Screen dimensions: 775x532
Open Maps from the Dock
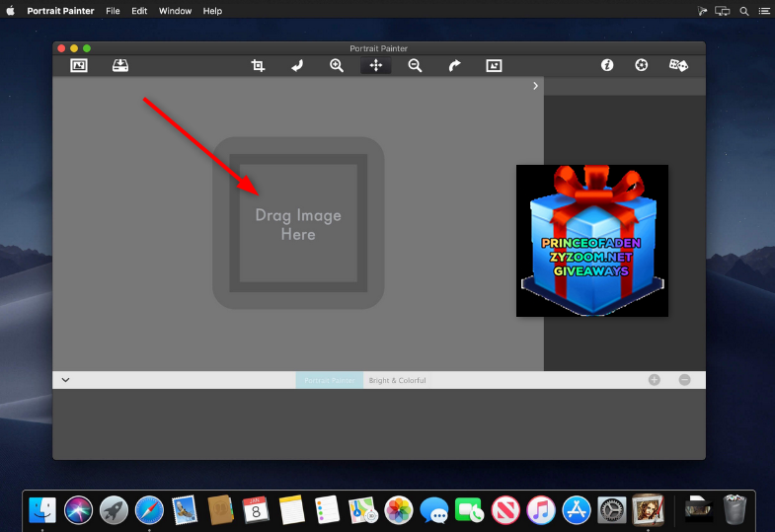click(362, 509)
